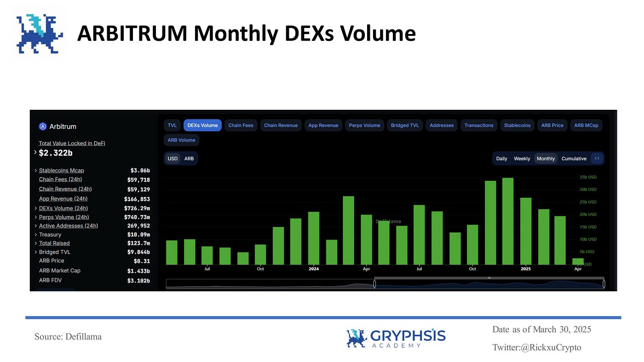Click the Twitter:@RickxuCrypto text
Screen dimensions: 644x362
point(537,347)
